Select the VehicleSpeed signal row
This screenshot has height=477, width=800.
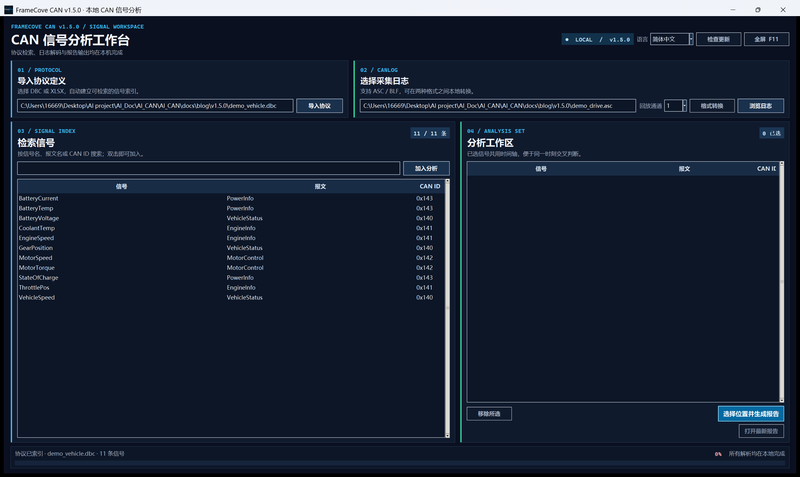tap(231, 297)
